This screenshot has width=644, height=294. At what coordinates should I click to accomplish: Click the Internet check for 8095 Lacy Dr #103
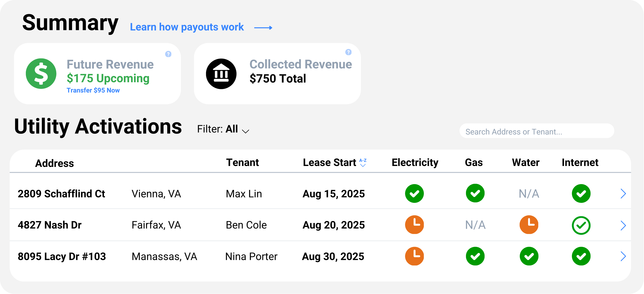pyautogui.click(x=581, y=256)
